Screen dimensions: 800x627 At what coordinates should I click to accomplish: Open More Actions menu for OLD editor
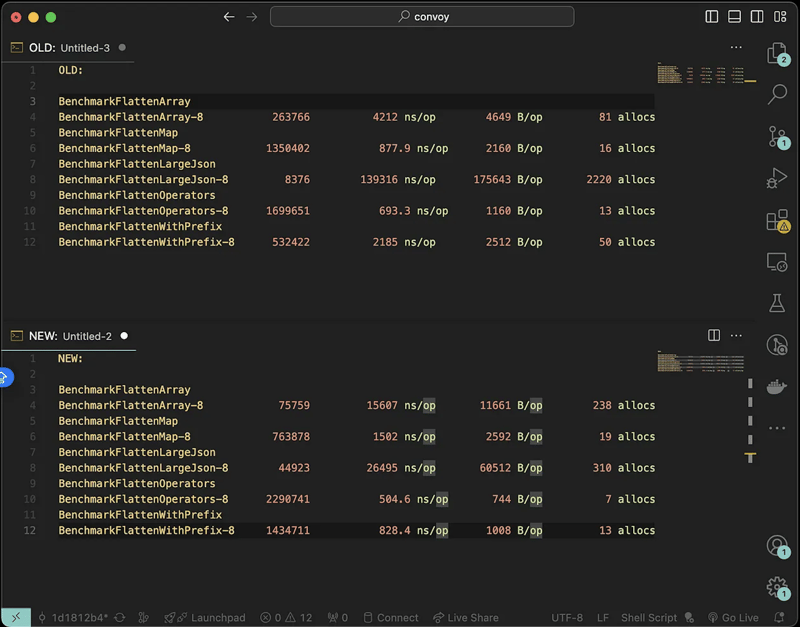[x=736, y=47]
